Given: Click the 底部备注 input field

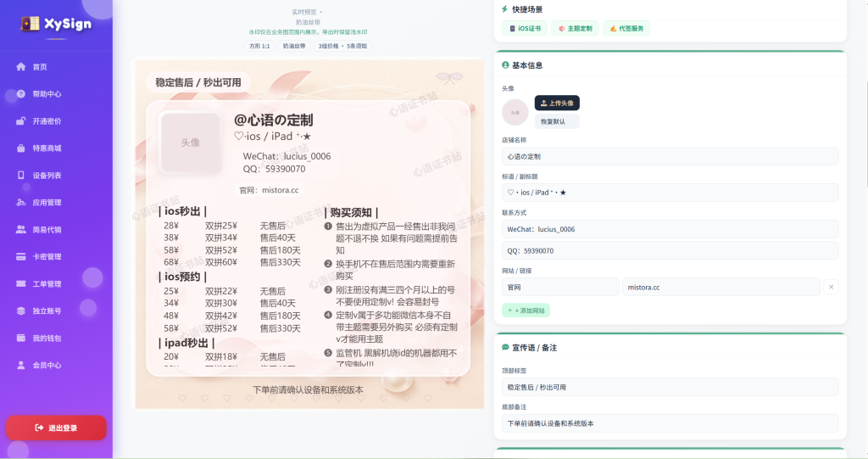Looking at the screenshot, I should pos(670,423).
